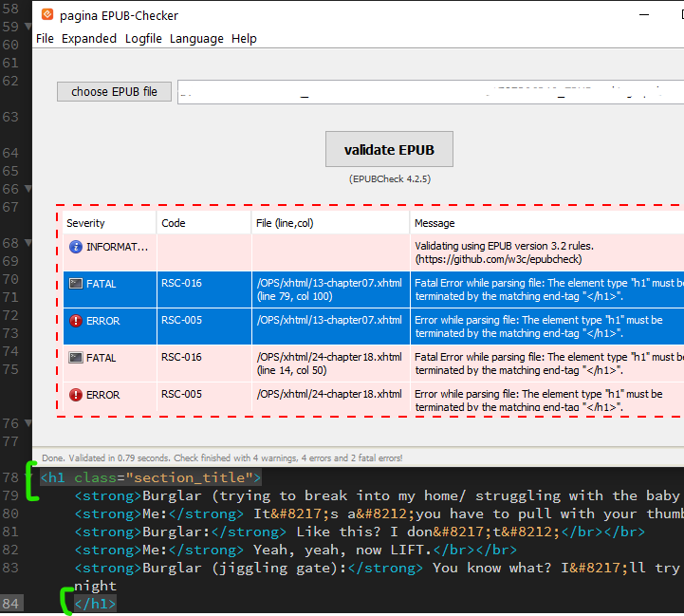Image resolution: width=684 pixels, height=616 pixels.
Task: Click file cell '13-chapter07.xhtml (line 79, col 100)'
Action: pos(330,289)
